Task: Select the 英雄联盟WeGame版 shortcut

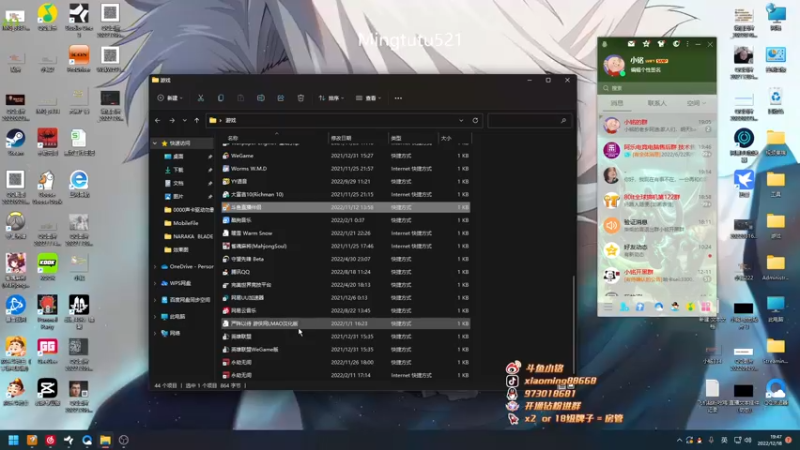Action: pos(345,349)
